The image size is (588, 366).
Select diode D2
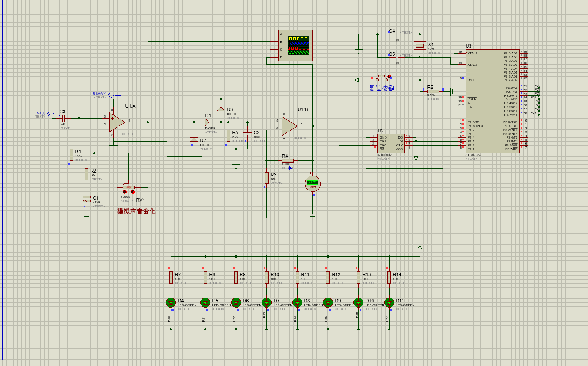click(194, 139)
